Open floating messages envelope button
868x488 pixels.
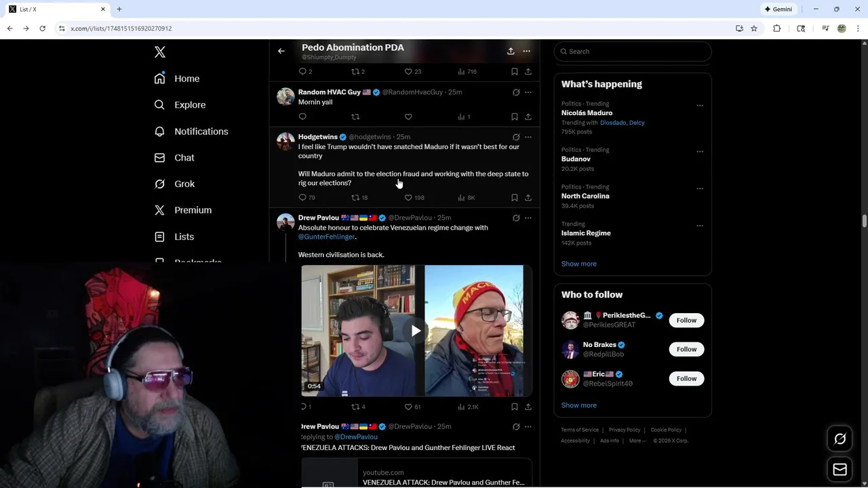point(840,470)
